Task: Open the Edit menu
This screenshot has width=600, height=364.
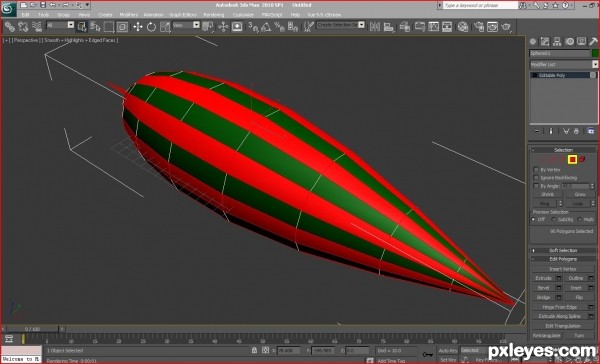Action: (26, 15)
